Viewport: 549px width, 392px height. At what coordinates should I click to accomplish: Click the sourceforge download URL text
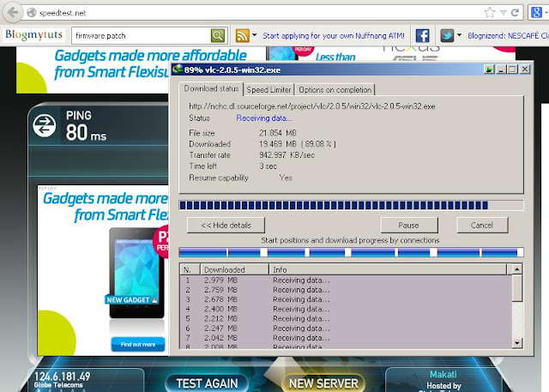(312, 106)
